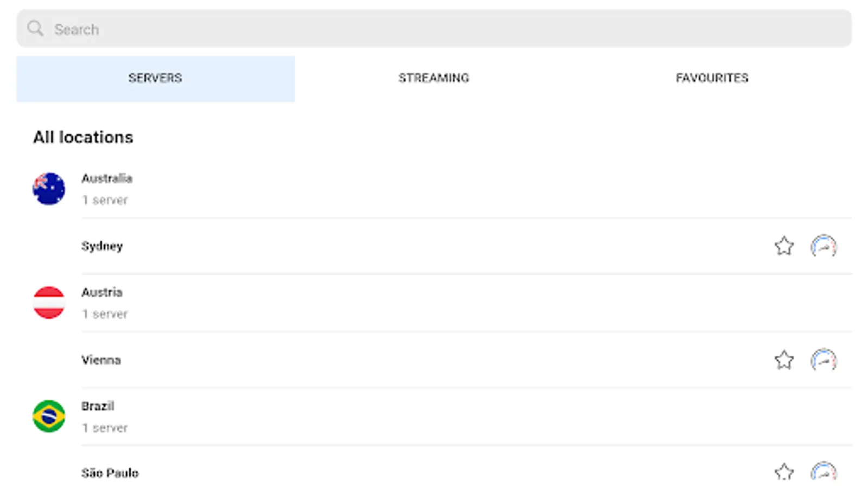868x488 pixels.
Task: Click the speed gauge icon for São Paulo
Action: point(824,472)
